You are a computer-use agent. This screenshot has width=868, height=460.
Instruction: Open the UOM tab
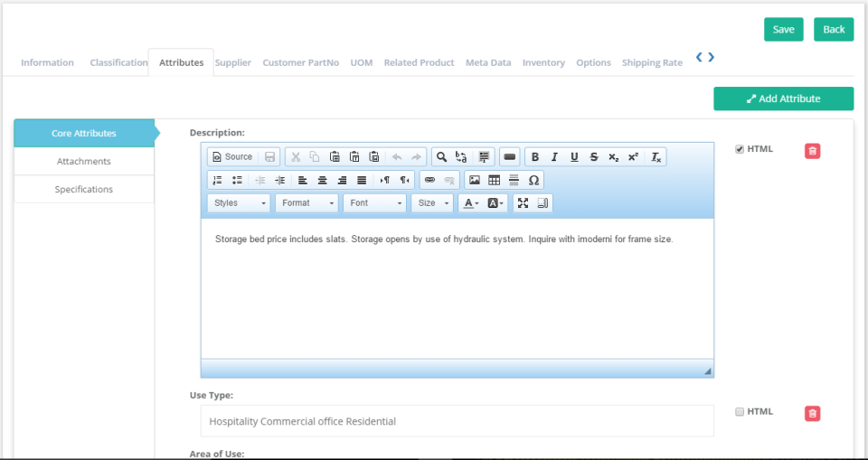(x=362, y=62)
